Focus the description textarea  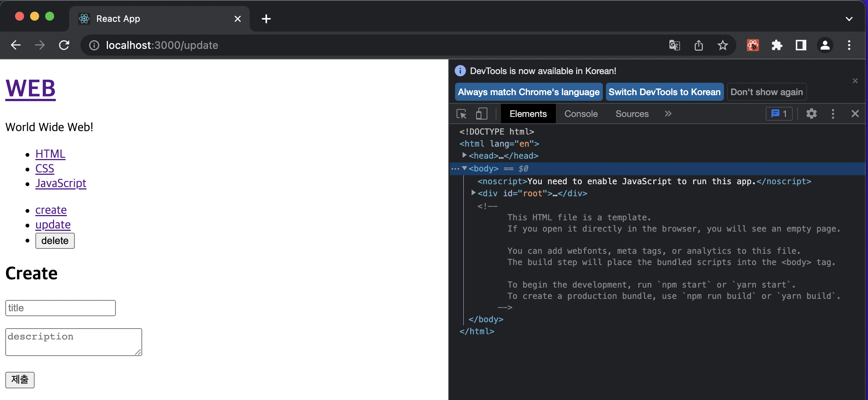pyautogui.click(x=74, y=342)
